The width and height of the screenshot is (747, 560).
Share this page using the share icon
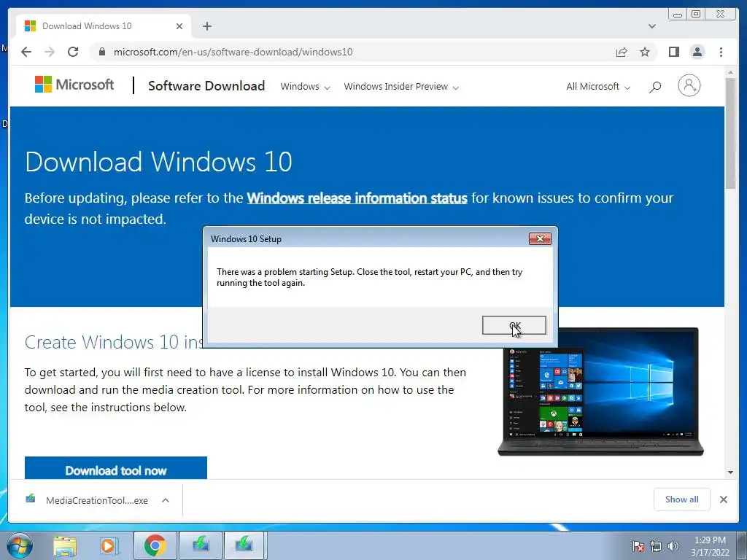coord(622,52)
